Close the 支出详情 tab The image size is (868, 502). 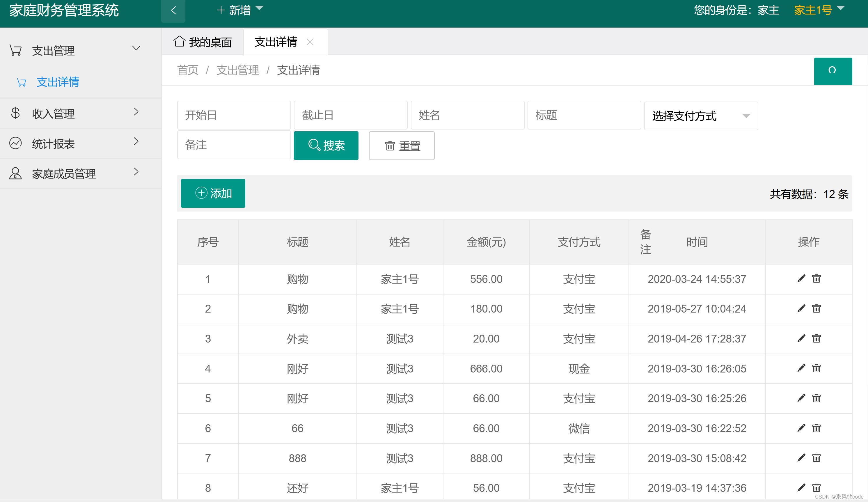click(310, 42)
